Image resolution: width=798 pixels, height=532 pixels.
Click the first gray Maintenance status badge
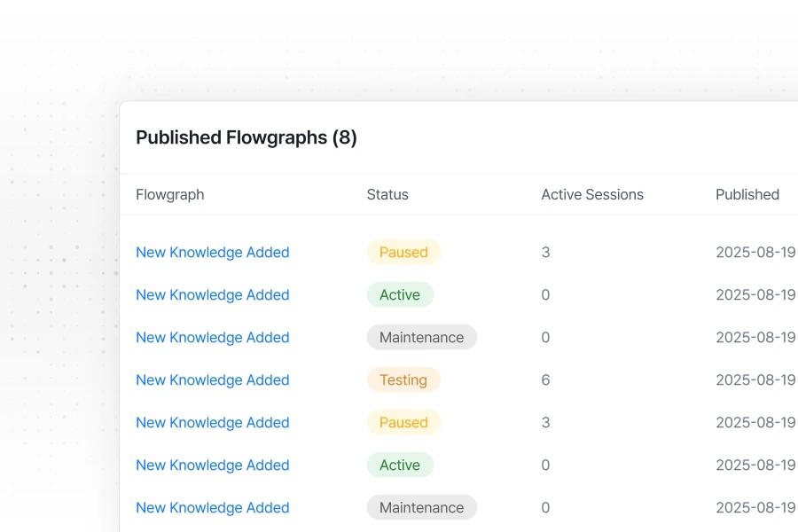point(421,337)
